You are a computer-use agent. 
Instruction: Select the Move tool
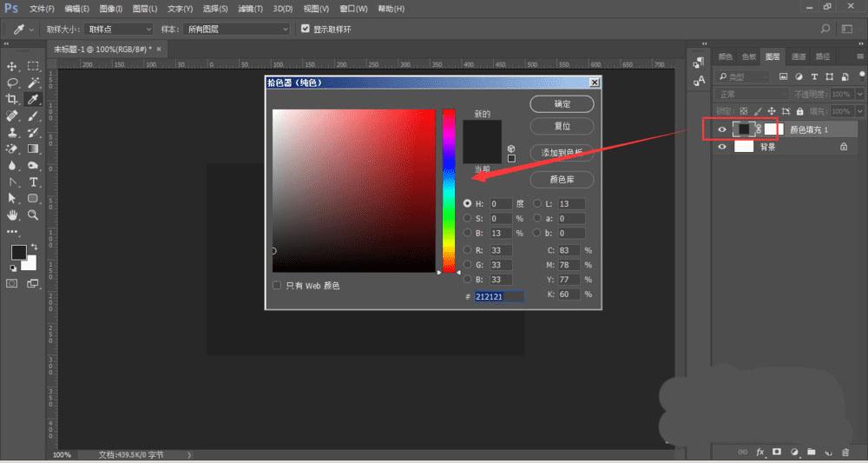(x=13, y=66)
